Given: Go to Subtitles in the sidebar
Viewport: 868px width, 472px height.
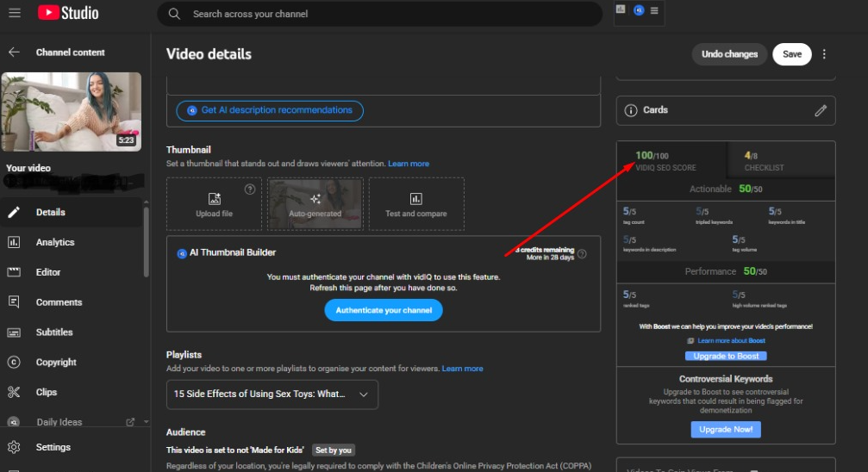Looking at the screenshot, I should 54,332.
